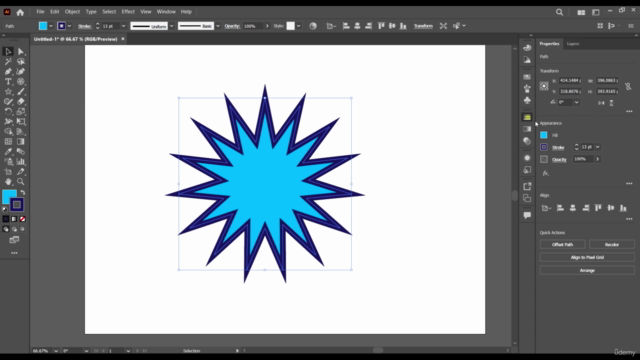Click Align to Pixel Grid button
The width and height of the screenshot is (640, 360).
(587, 258)
